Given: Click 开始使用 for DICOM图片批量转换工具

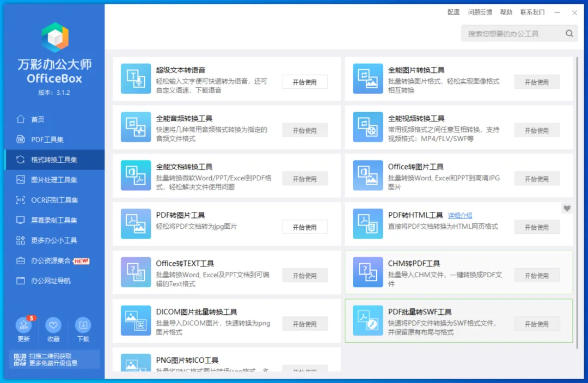Looking at the screenshot, I should [x=304, y=324].
